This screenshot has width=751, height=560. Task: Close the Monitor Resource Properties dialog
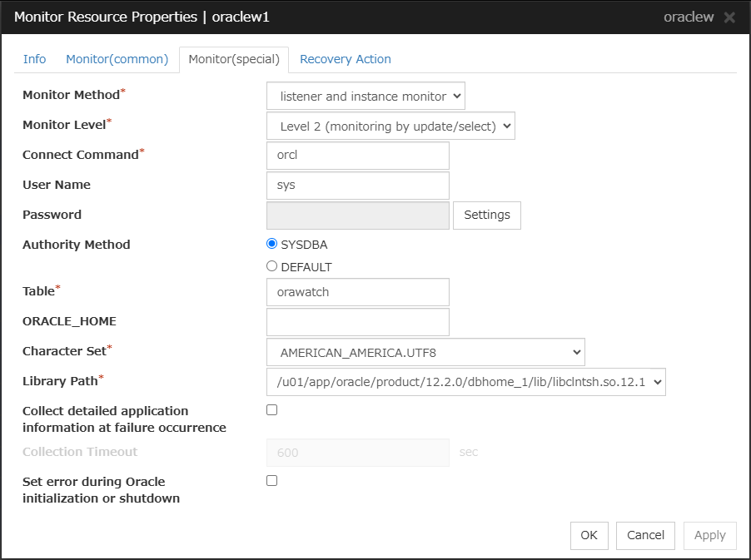click(x=729, y=17)
